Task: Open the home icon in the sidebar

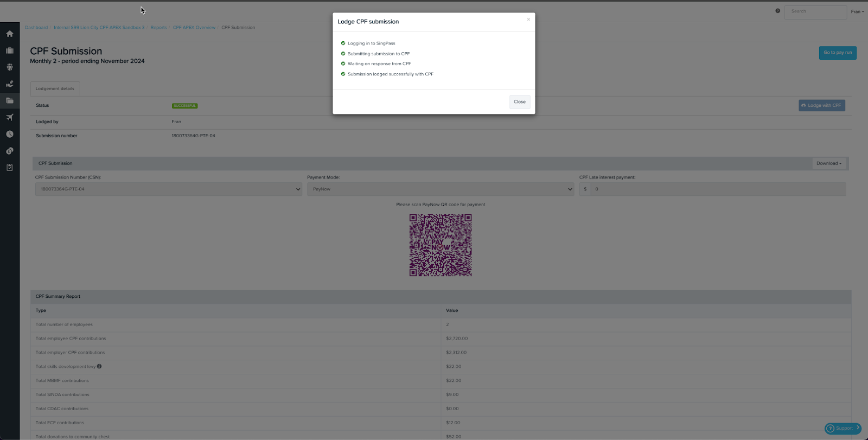Action: tap(10, 34)
